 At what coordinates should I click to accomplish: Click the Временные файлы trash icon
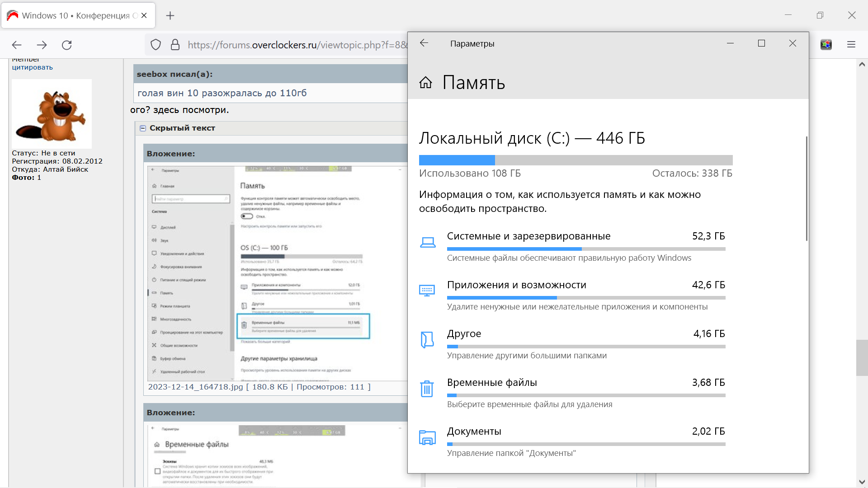point(427,389)
